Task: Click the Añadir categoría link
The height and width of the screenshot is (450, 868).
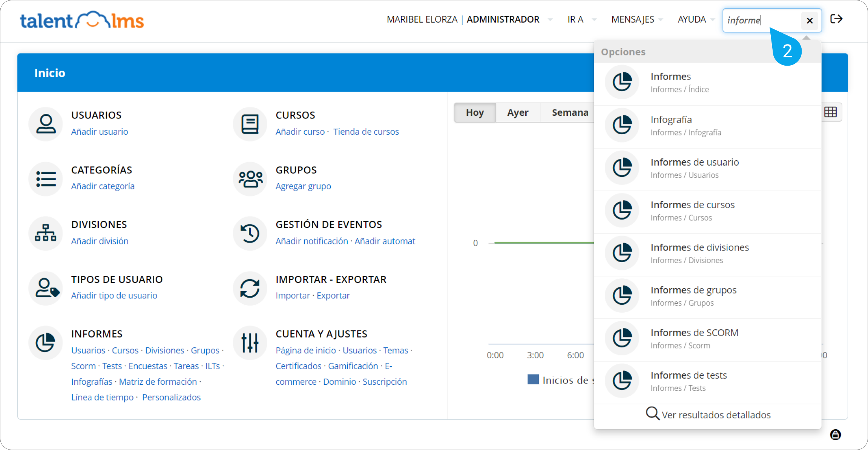Action: click(103, 186)
